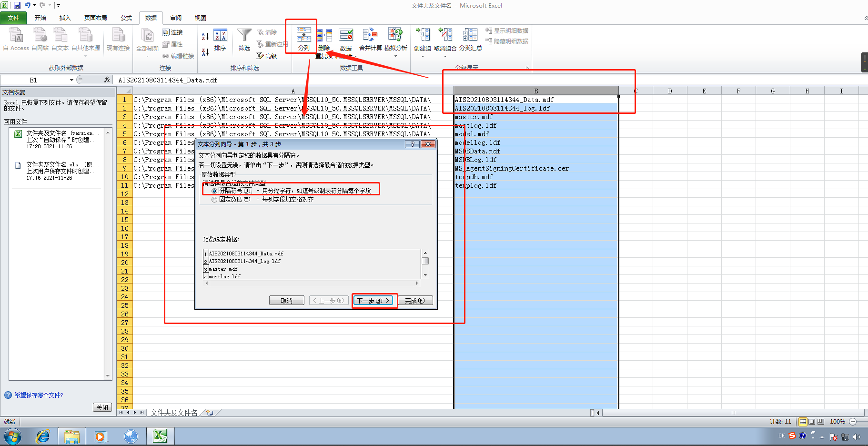The width and height of the screenshot is (868, 446).
Task: Expand the 分级显示 dialog launcher
Action: 528,68
